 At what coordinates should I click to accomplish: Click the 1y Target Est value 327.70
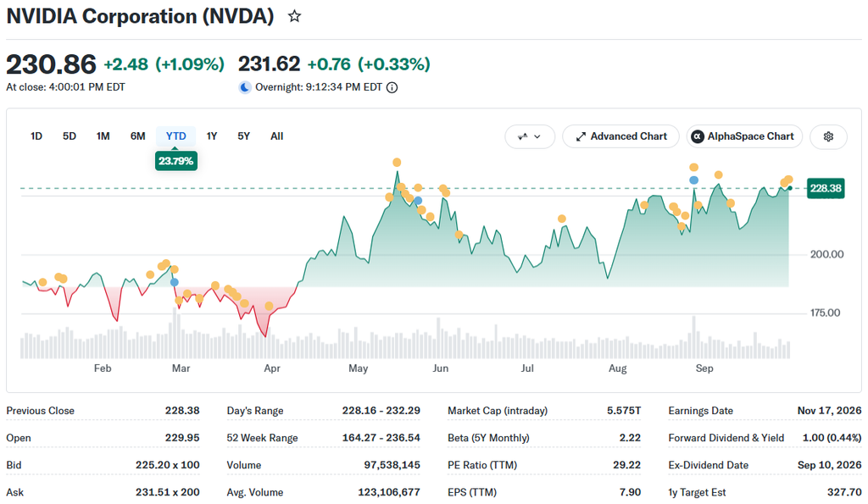point(844,492)
